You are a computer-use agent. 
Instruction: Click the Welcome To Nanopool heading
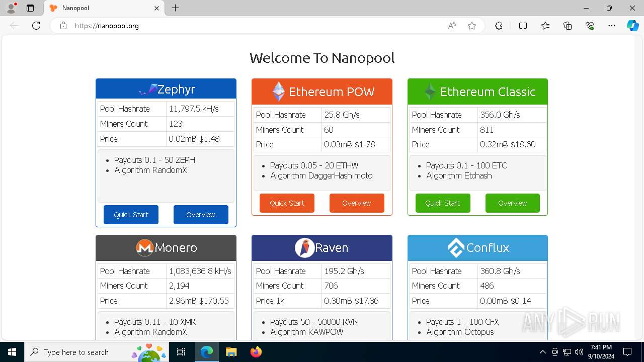(322, 58)
